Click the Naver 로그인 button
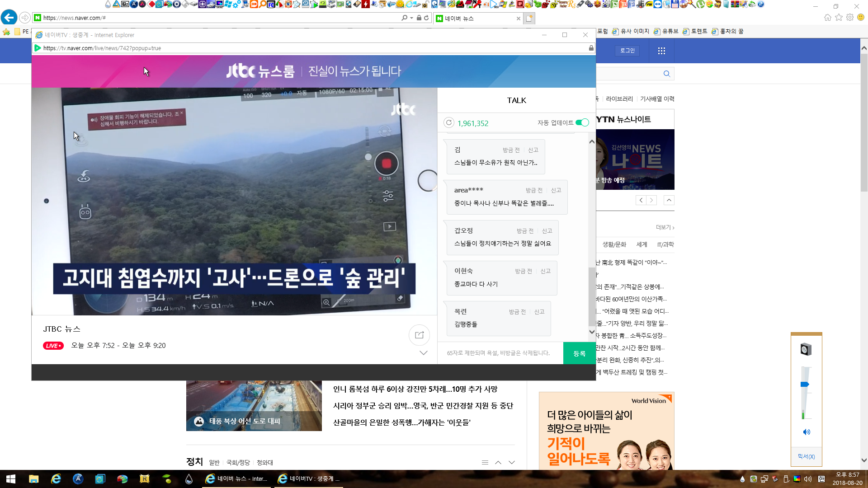868x488 pixels. [x=627, y=51]
